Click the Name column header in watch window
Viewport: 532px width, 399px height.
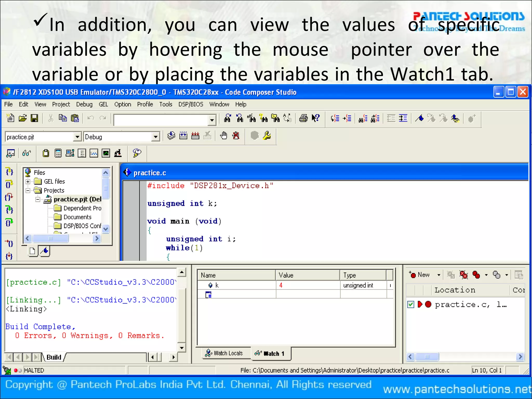tap(236, 275)
